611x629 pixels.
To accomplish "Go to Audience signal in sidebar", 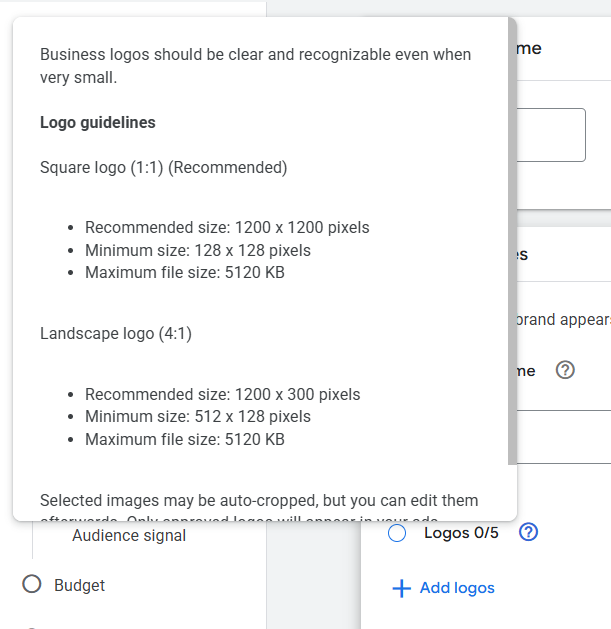I will click(129, 536).
